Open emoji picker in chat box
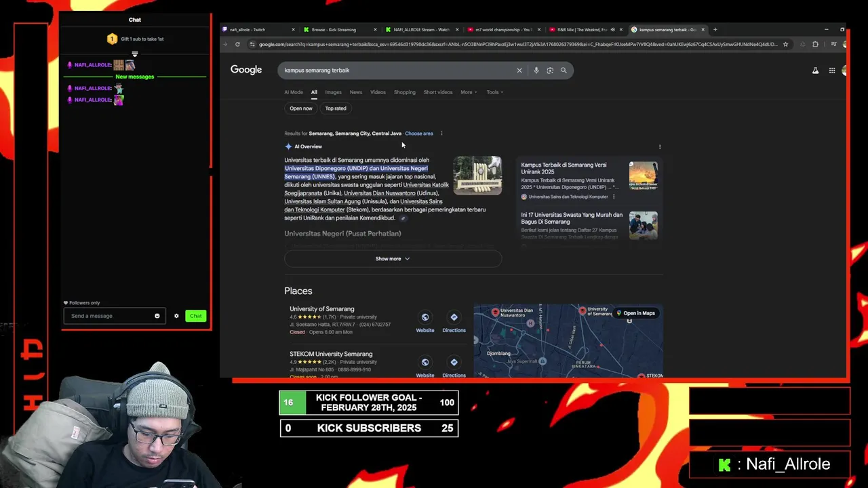This screenshot has width=868, height=488. (157, 316)
